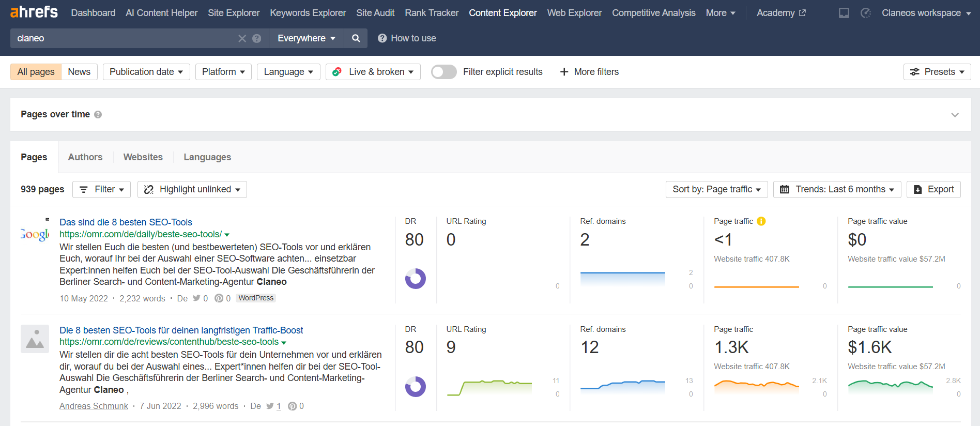Screen dimensions: 980x426
Task: Open Language dropdown
Action: pyautogui.click(x=288, y=72)
